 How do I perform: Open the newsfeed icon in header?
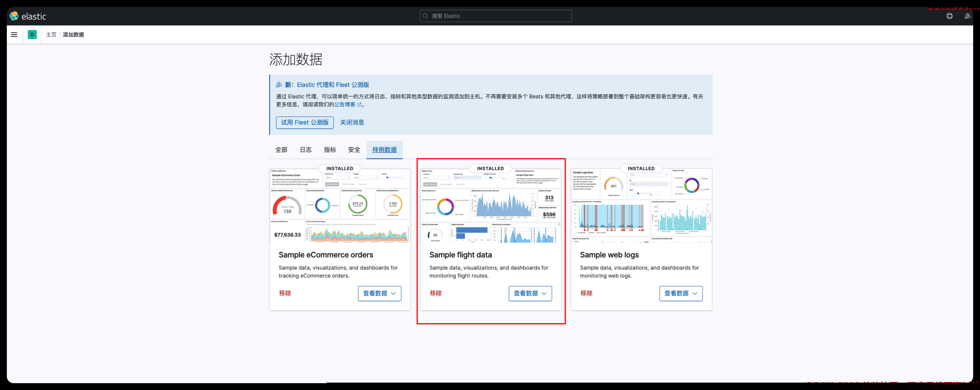tap(967, 16)
